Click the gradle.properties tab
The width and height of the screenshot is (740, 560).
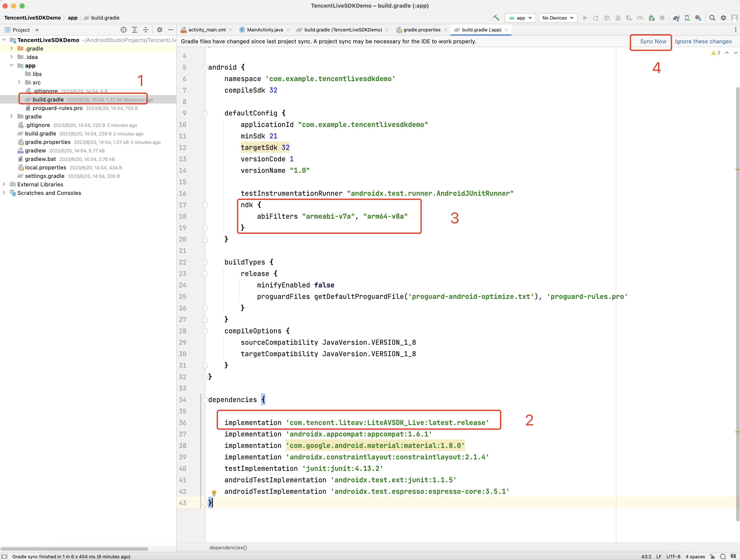coord(420,30)
